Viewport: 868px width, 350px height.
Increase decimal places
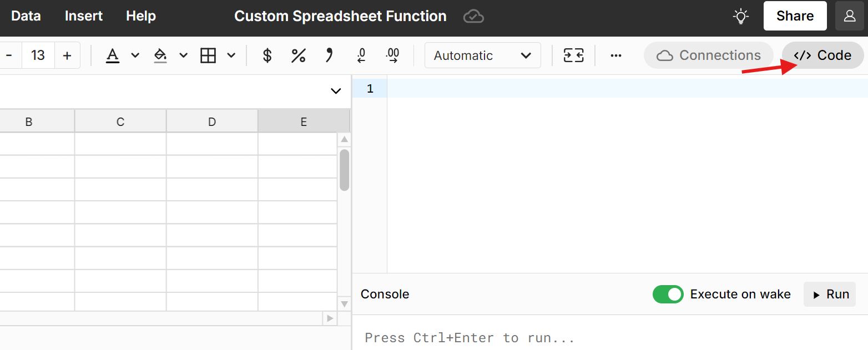click(393, 55)
